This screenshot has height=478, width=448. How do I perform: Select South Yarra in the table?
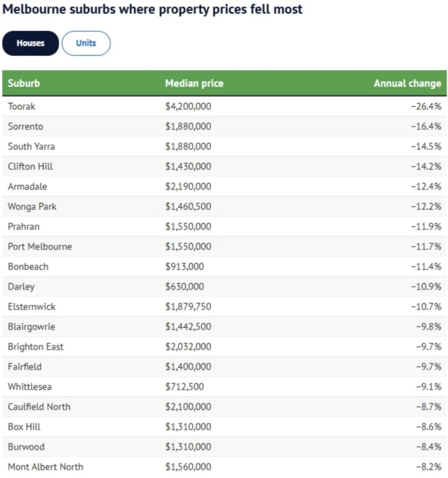31,146
